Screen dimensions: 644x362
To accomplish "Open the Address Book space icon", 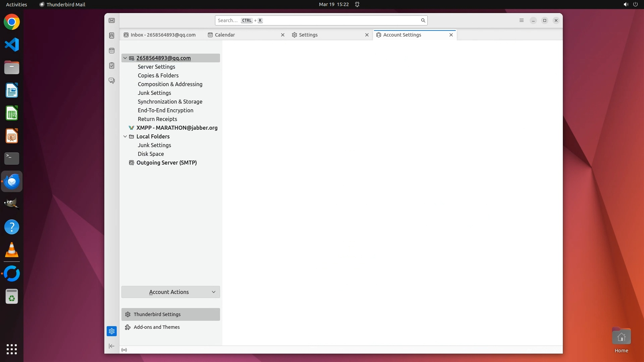I will 112,36.
